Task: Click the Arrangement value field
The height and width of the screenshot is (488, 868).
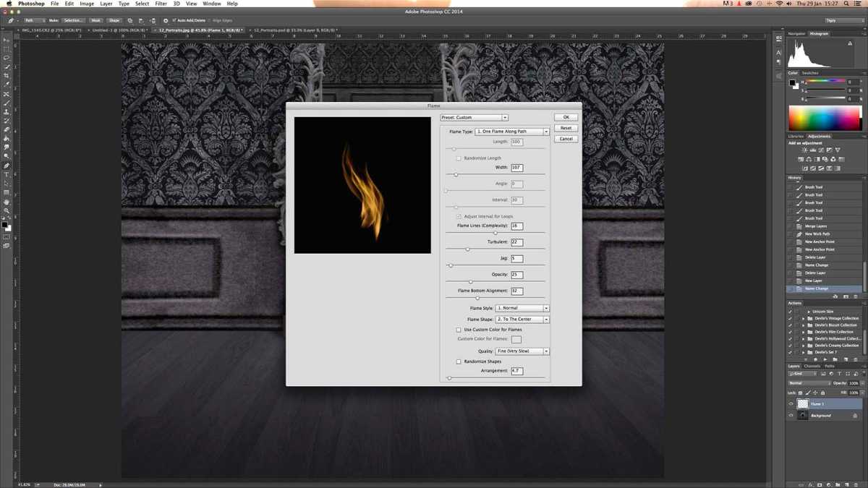Action: coord(516,371)
